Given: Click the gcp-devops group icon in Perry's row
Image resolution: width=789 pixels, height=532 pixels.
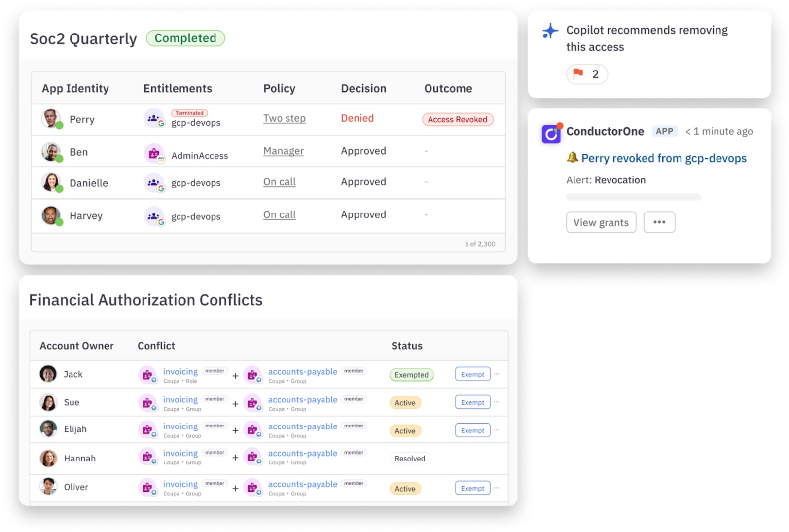Looking at the screenshot, I should (155, 119).
